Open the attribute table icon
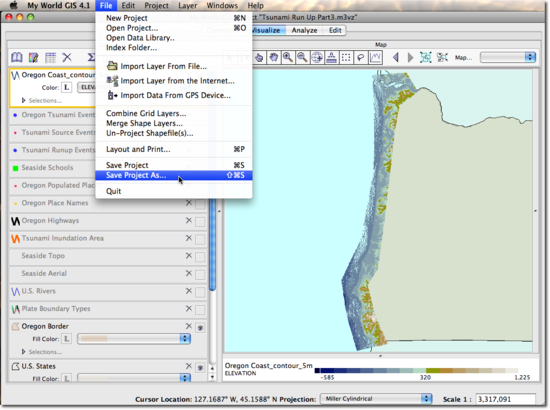Image resolution: width=550 pixels, height=410 pixels. pyautogui.click(x=50, y=58)
